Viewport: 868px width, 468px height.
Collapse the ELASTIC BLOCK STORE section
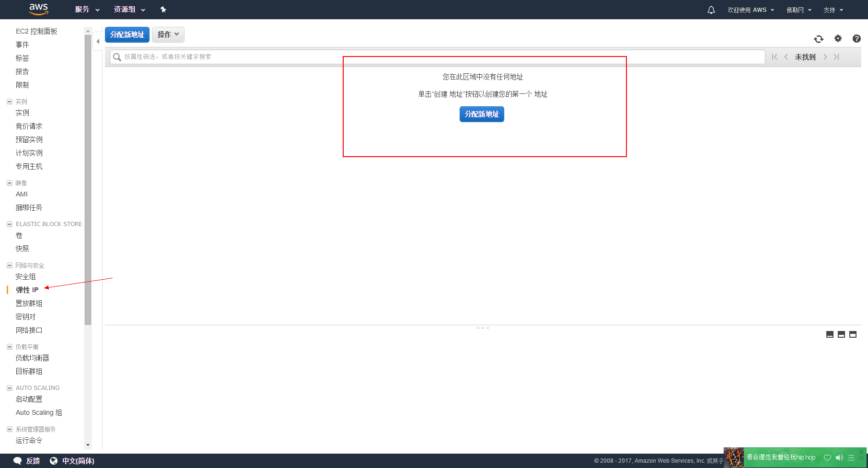coord(10,224)
